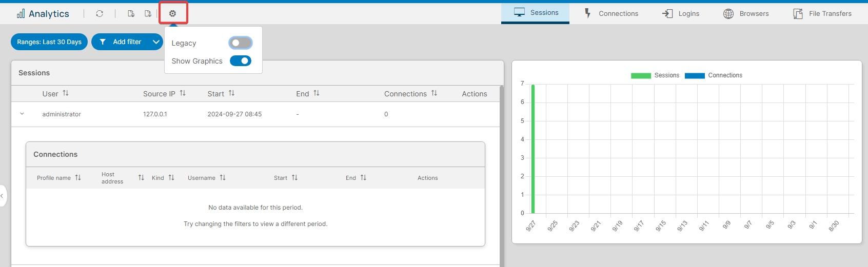Image resolution: width=868 pixels, height=267 pixels.
Task: Click the green Sessions legend swatch
Action: 641,75
